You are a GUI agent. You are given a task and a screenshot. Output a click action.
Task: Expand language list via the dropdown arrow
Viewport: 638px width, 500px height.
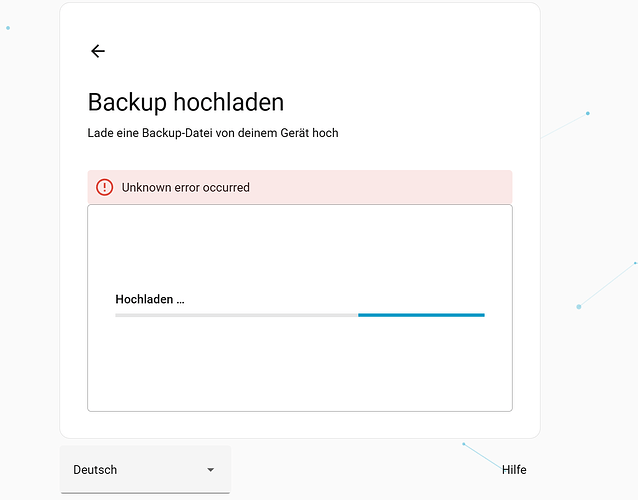coord(210,470)
